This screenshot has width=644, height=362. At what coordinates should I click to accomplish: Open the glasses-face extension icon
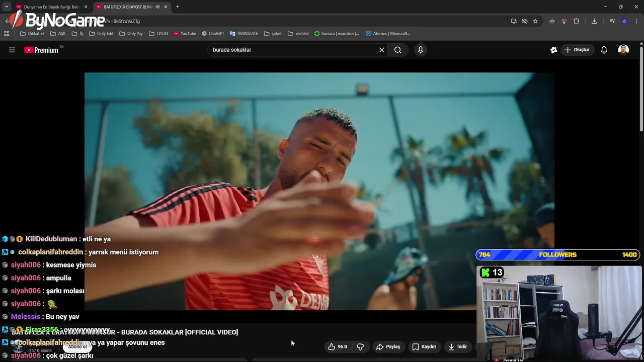click(552, 21)
